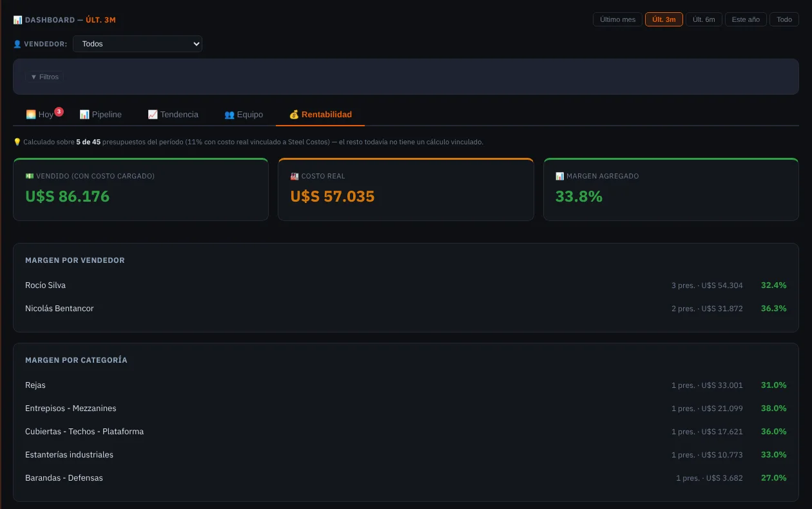Click the 1 pres. · U$S 3.682 amount

710,478
